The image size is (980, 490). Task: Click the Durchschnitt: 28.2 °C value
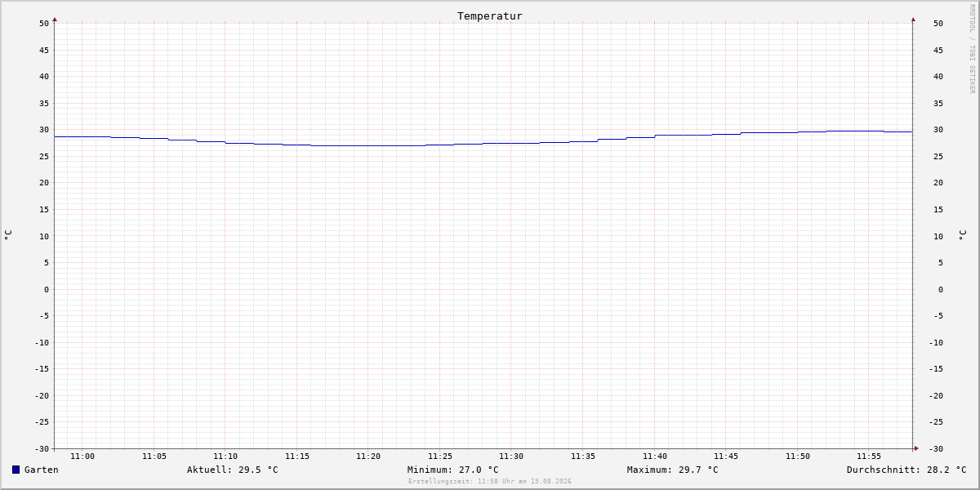906,470
